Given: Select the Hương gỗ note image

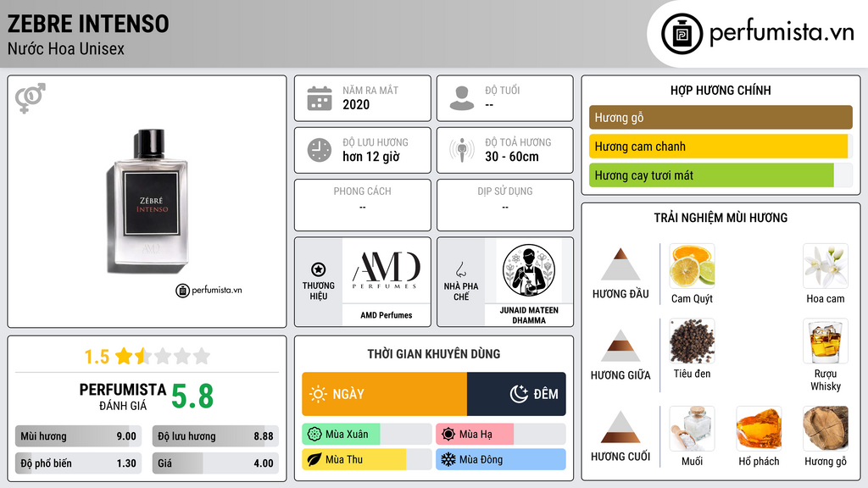Looking at the screenshot, I should 826,429.
